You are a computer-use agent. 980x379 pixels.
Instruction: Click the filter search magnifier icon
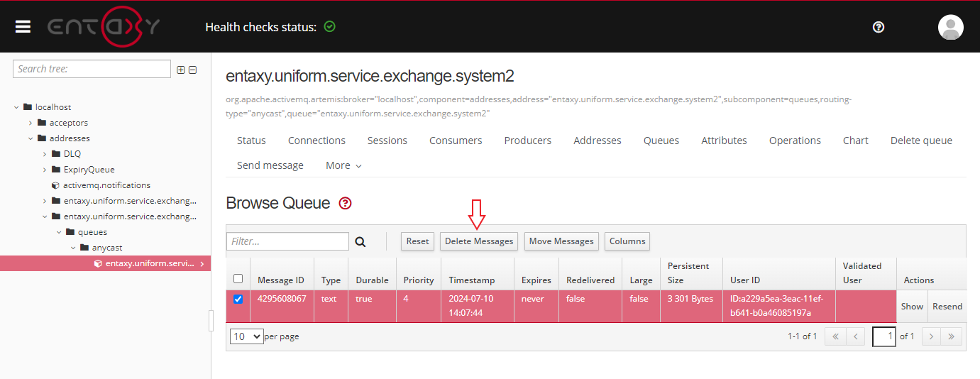[x=360, y=242]
